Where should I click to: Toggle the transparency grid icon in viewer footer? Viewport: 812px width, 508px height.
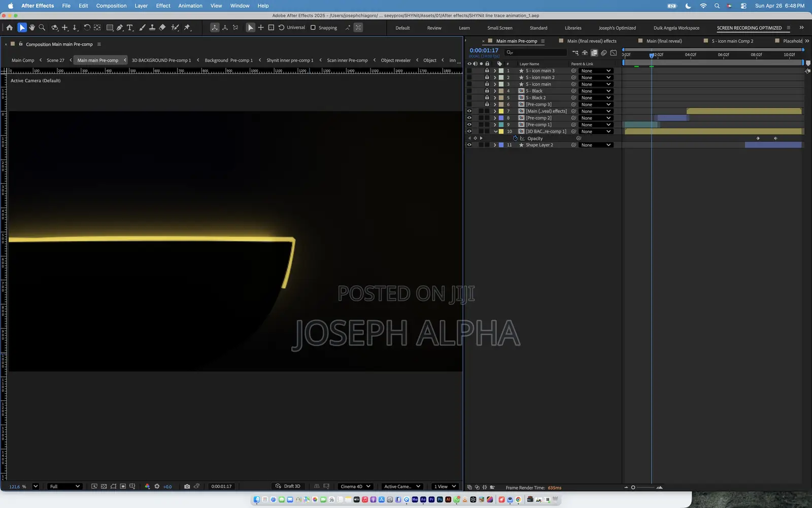[x=104, y=486]
